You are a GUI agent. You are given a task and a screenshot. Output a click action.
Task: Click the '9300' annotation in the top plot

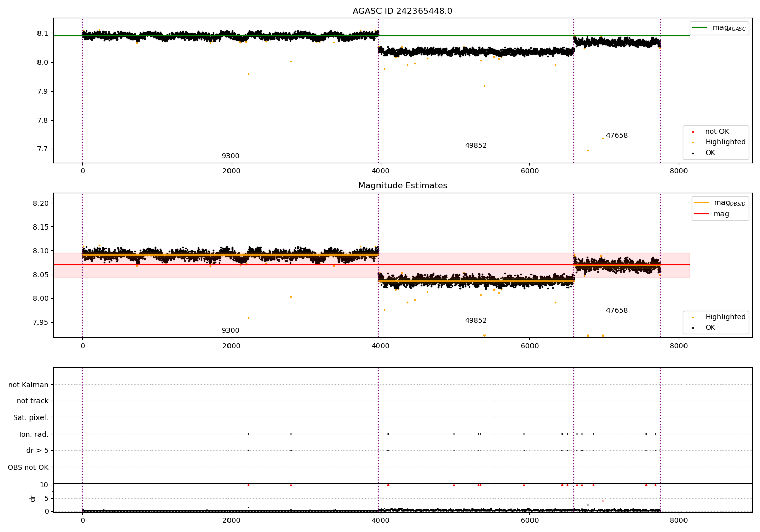(231, 156)
